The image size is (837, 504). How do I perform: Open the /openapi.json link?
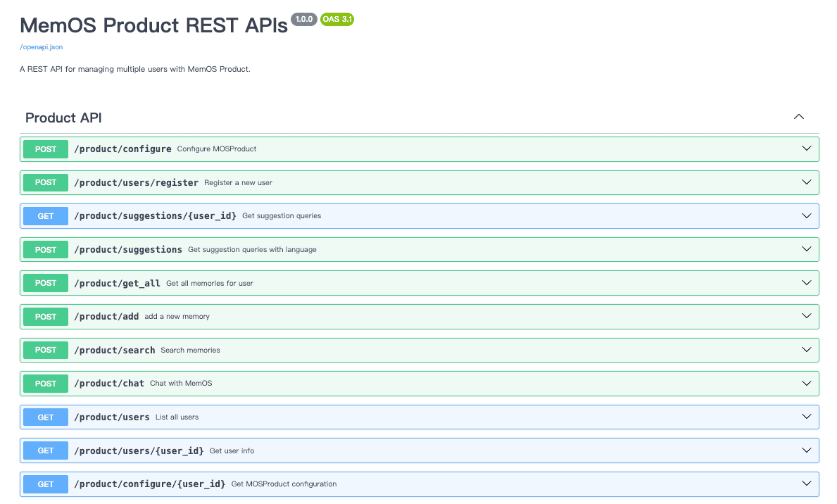[41, 47]
